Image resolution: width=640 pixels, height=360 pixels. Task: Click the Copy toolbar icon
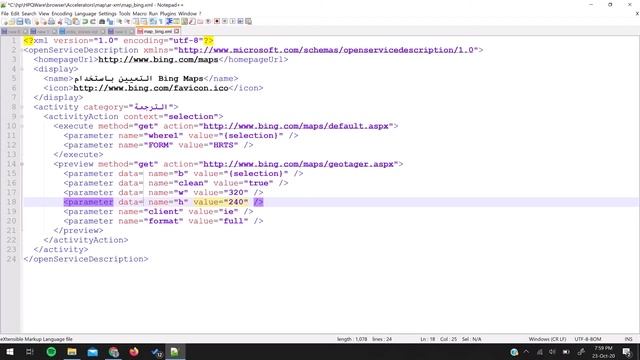click(x=67, y=21)
